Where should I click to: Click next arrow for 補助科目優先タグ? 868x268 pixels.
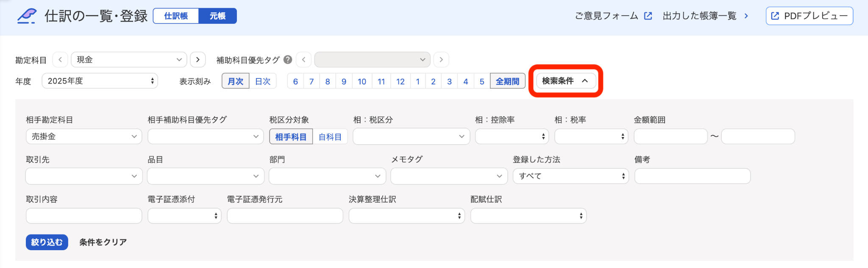(x=441, y=60)
